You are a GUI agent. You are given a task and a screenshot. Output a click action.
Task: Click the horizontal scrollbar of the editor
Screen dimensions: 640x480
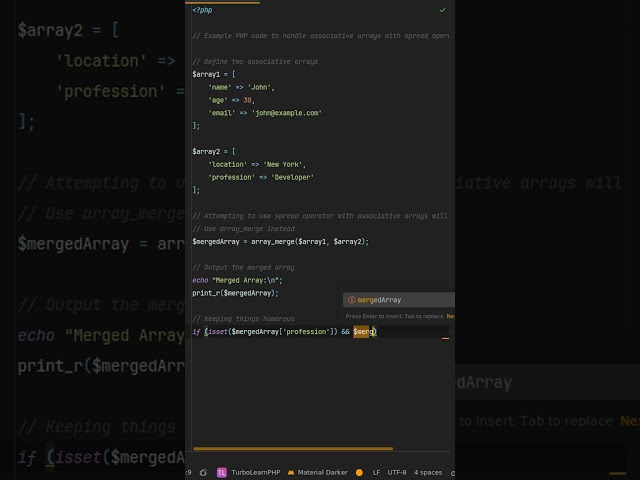tap(293, 449)
